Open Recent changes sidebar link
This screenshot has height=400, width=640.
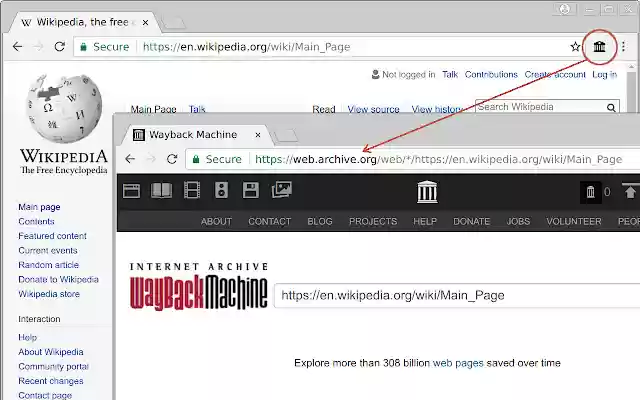(x=51, y=381)
